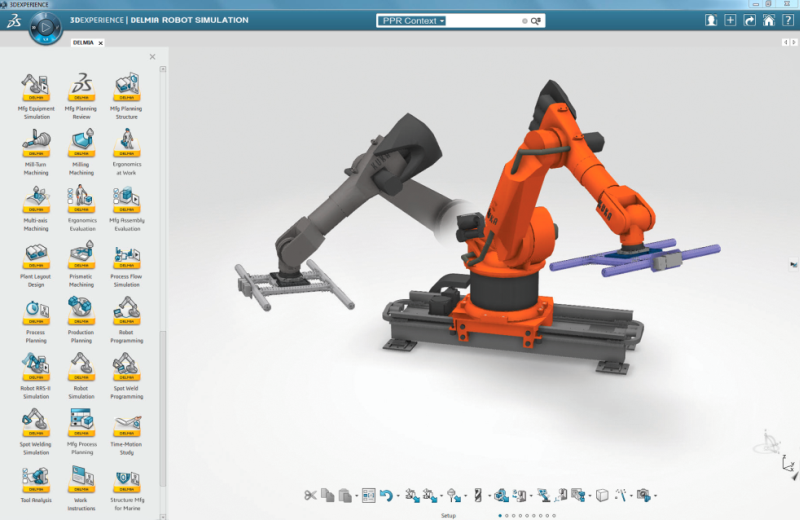This screenshot has width=800, height=520.
Task: Expand the Undo history arrow
Action: click(398, 496)
